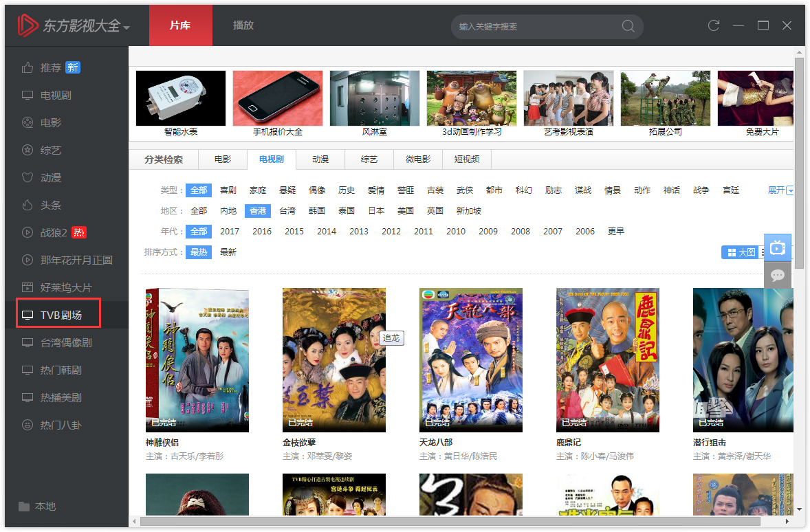810x532 pixels.
Task: Click the refresh icon in title bar
Action: point(714,25)
